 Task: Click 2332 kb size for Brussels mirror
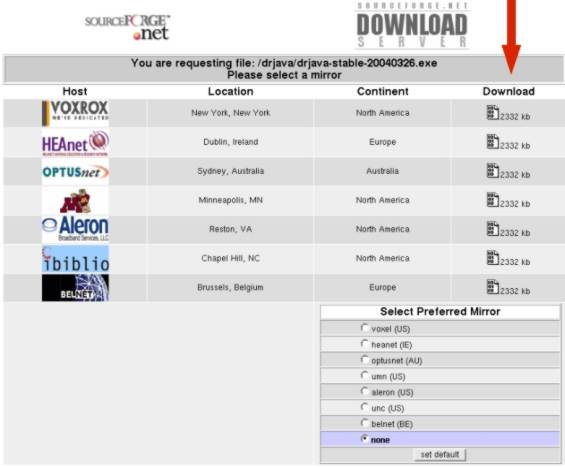point(515,291)
